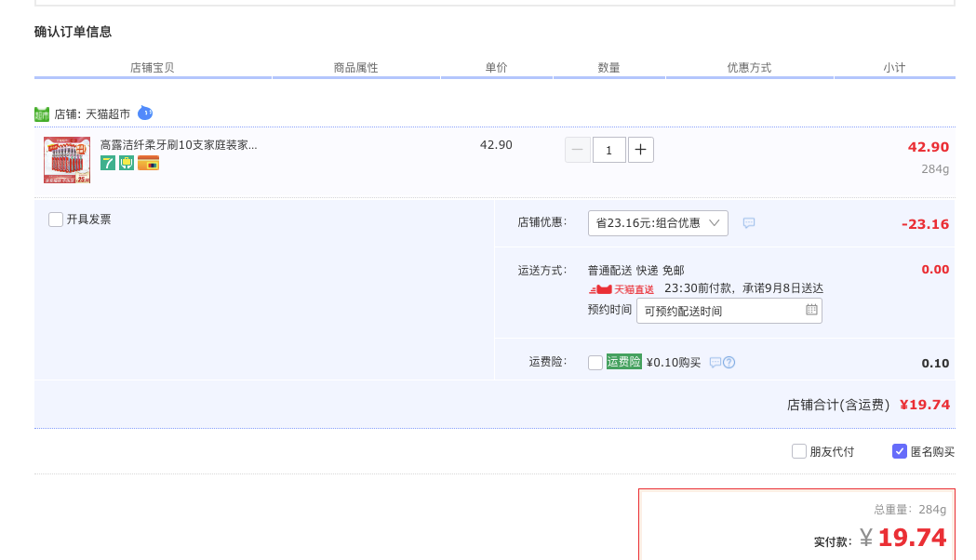Click the green 运费险 tag
The width and height of the screenshot is (976, 560).
coord(623,362)
